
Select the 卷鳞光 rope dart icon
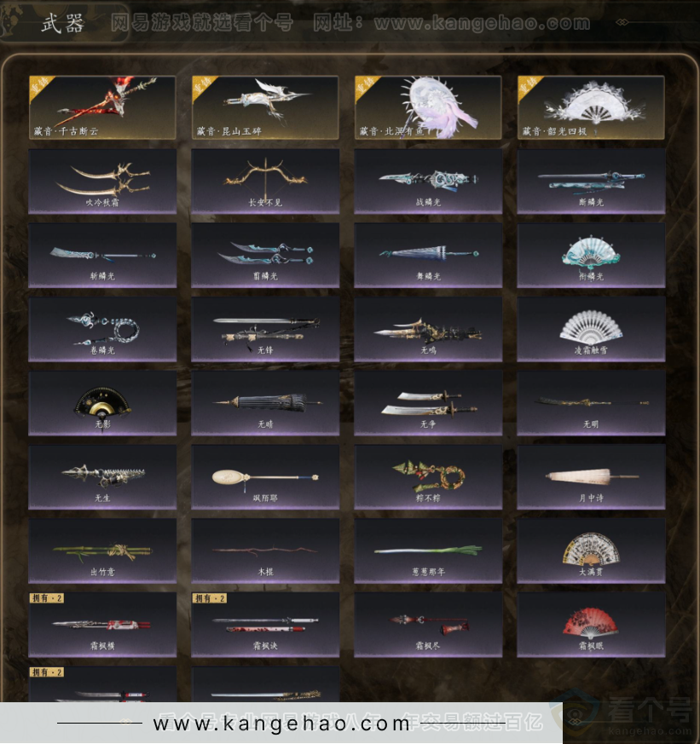[x=102, y=329]
